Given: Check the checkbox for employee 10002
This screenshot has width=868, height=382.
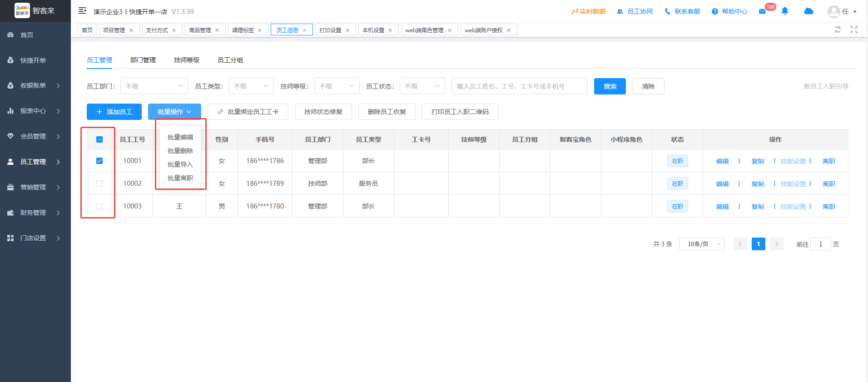Looking at the screenshot, I should click(x=99, y=184).
